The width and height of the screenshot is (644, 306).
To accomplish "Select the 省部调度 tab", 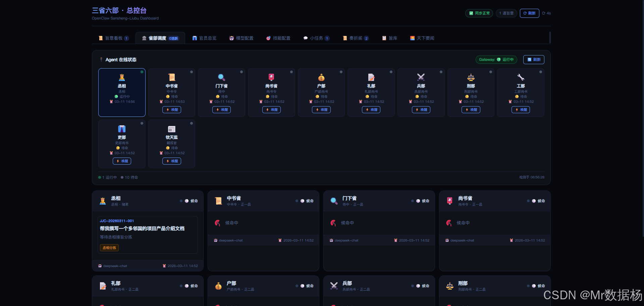I will (x=160, y=38).
